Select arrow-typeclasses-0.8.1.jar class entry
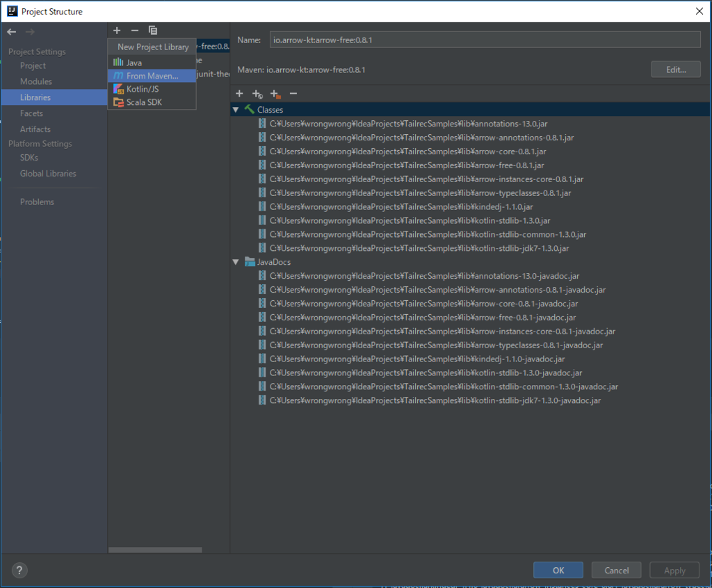 pos(420,193)
